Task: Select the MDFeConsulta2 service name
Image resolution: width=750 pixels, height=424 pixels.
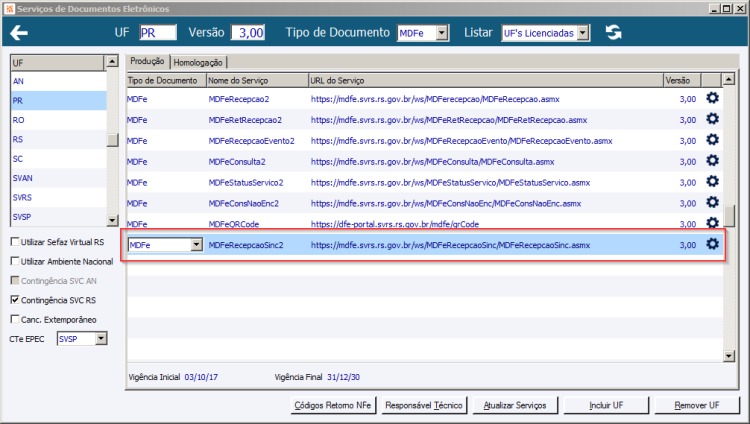Action: 237,162
